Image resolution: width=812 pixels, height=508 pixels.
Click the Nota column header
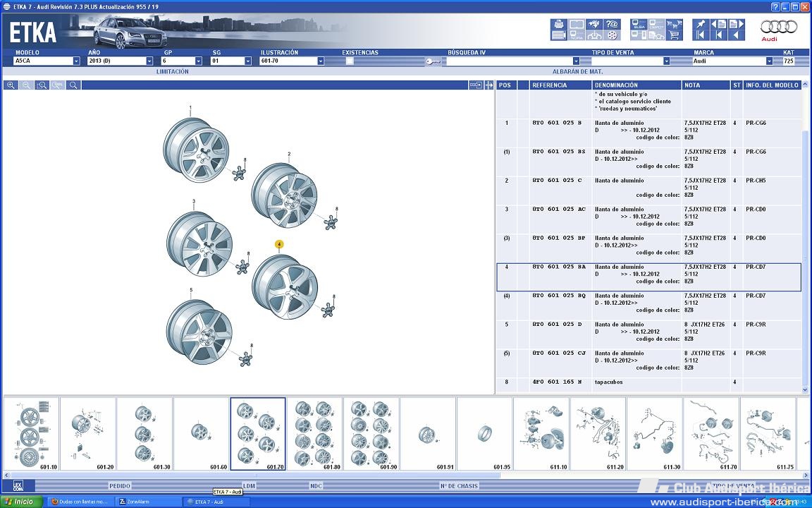click(706, 85)
